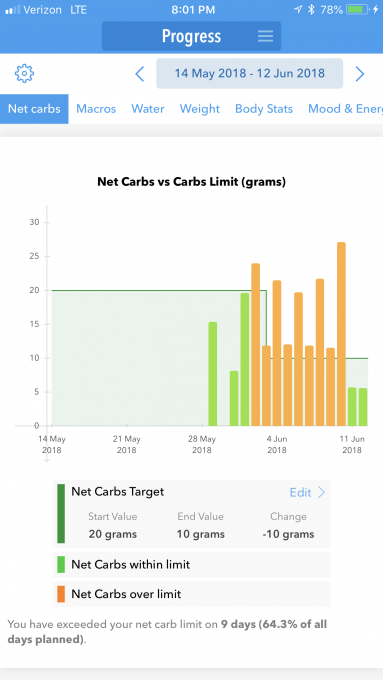Tap chevron next to Edit
This screenshot has height=680, width=383.
pyautogui.click(x=321, y=492)
